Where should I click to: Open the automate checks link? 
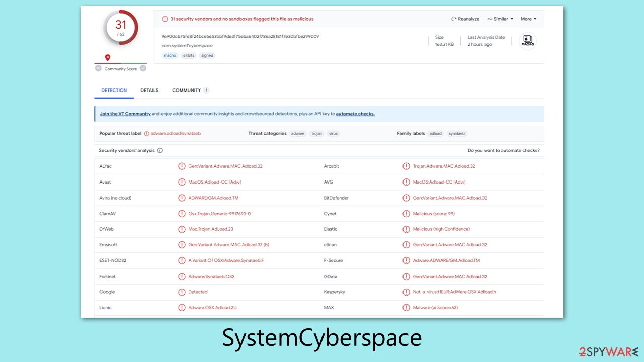[x=355, y=113]
